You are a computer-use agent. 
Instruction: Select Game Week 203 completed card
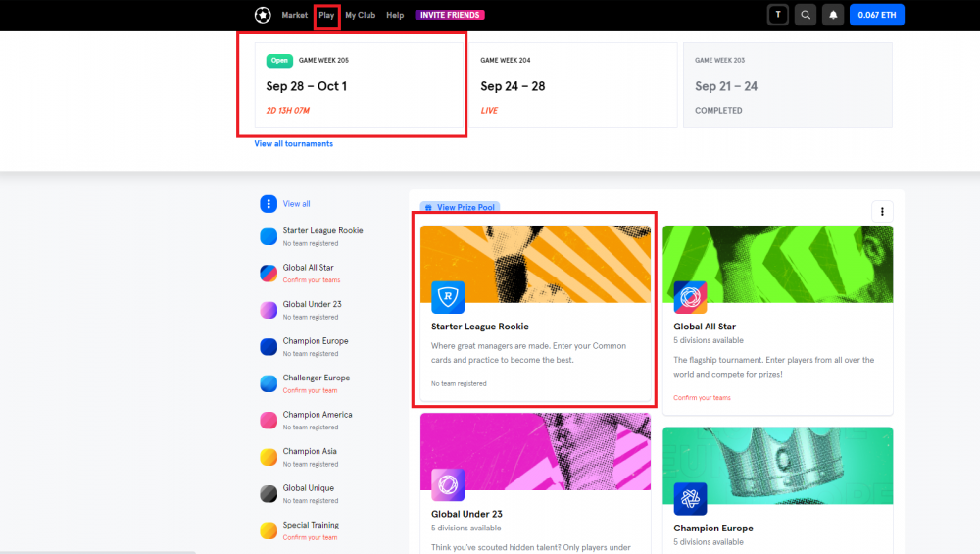788,85
